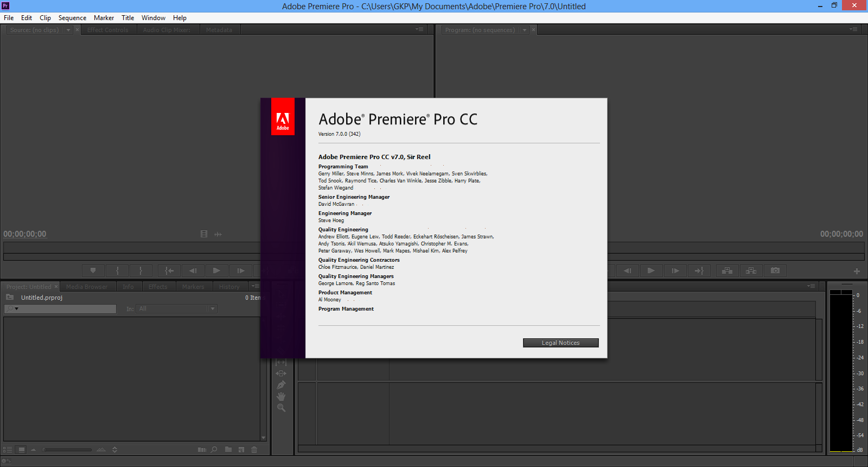Click Export Frame camera icon
The height and width of the screenshot is (467, 868).
[775, 270]
